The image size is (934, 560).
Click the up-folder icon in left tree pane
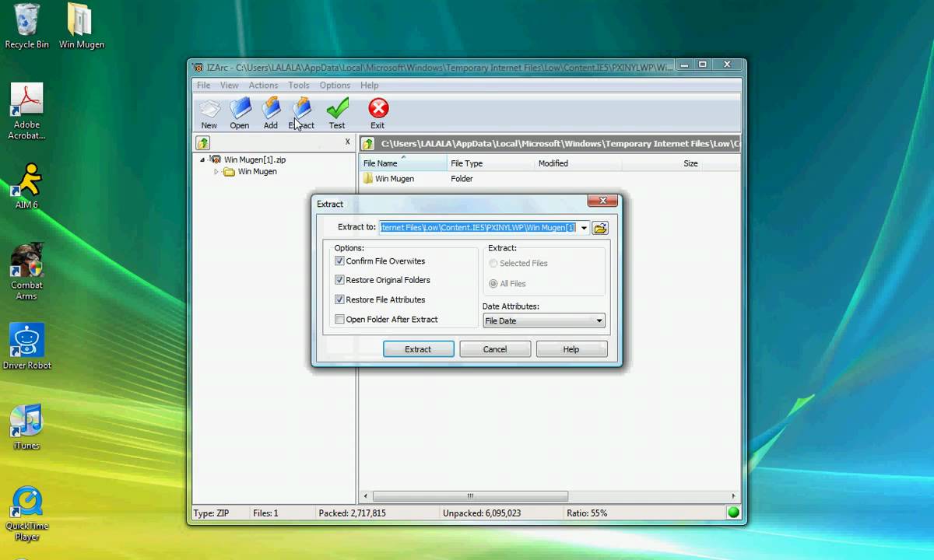pyautogui.click(x=203, y=143)
